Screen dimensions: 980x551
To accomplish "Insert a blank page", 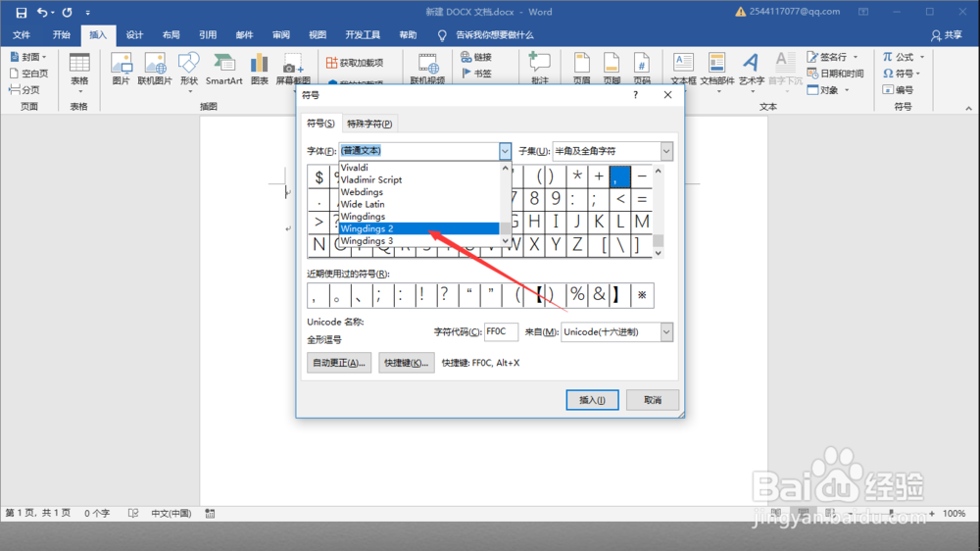I will [28, 74].
